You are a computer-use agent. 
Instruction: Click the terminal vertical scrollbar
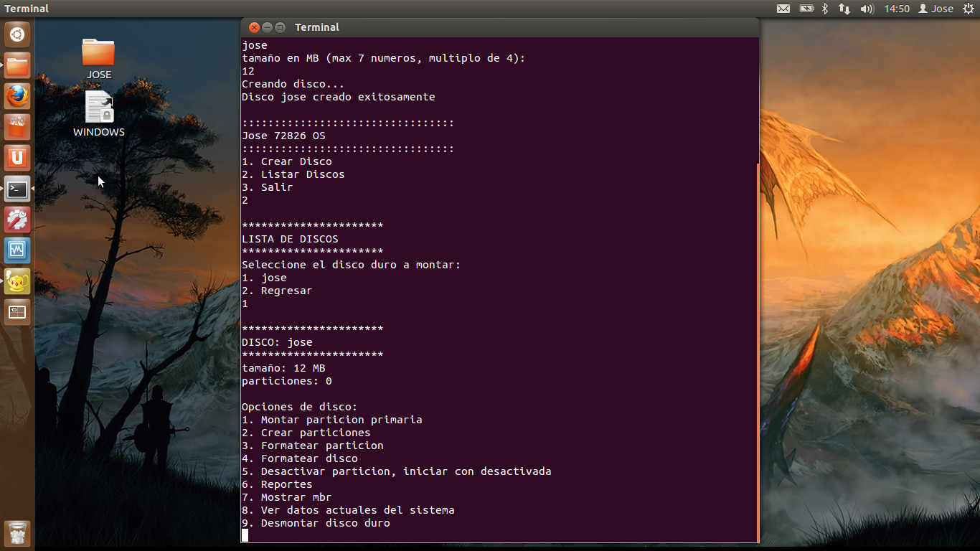tap(758, 352)
